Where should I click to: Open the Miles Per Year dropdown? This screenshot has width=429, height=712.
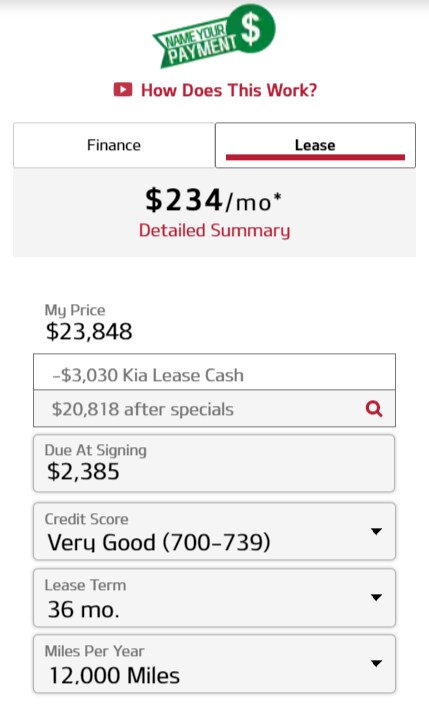[214, 663]
